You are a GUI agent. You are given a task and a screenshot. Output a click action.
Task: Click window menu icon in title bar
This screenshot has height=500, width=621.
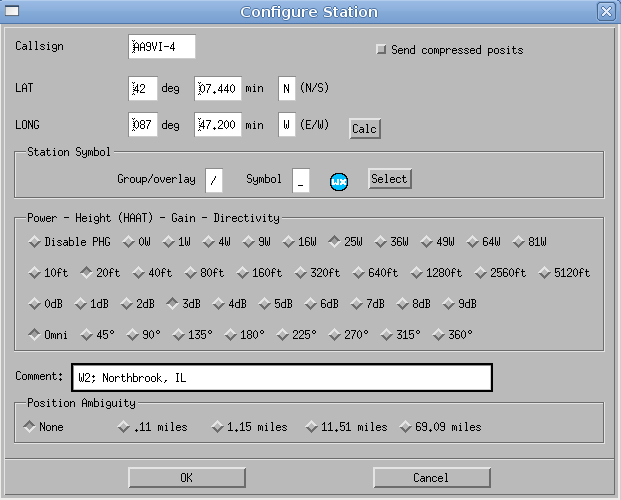pos(12,12)
